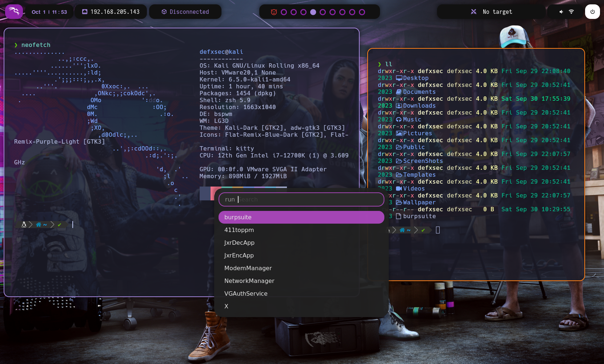The width and height of the screenshot is (604, 364).
Task: Click the Public directory name in the ll terminal
Action: coord(414,147)
